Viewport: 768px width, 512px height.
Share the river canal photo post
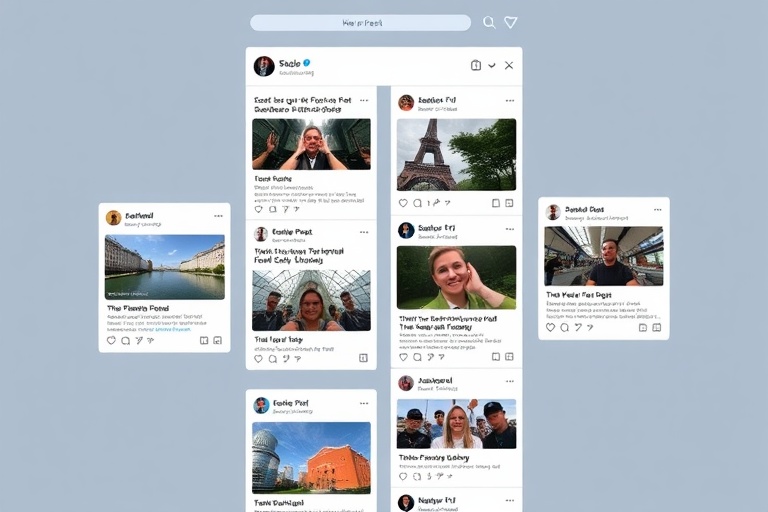pyautogui.click(x=138, y=340)
